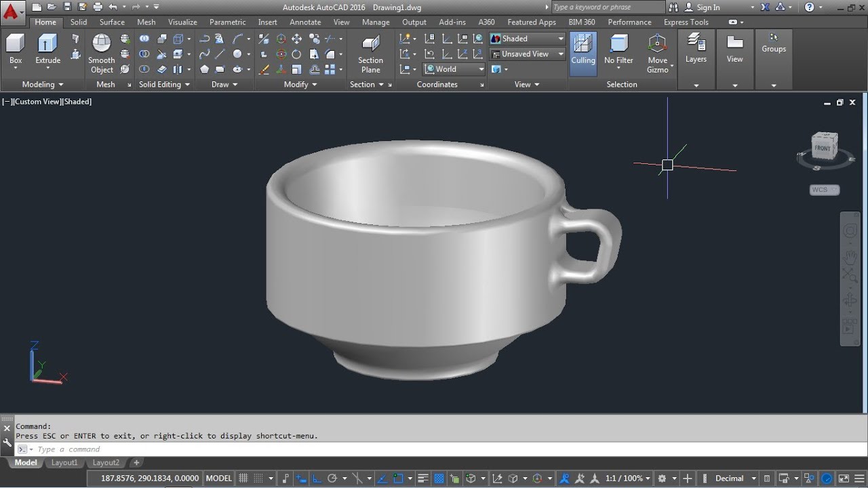The height and width of the screenshot is (488, 868).
Task: Open the full navigation wheel
Action: click(850, 232)
